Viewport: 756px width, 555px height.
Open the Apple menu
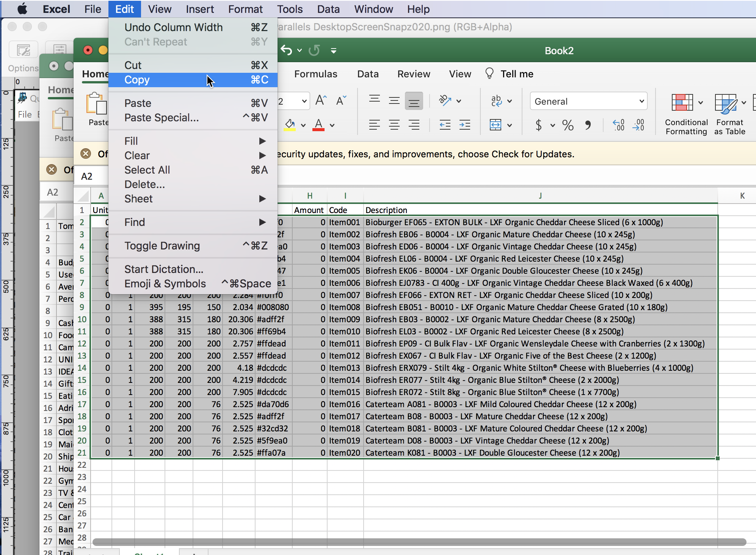(x=22, y=9)
